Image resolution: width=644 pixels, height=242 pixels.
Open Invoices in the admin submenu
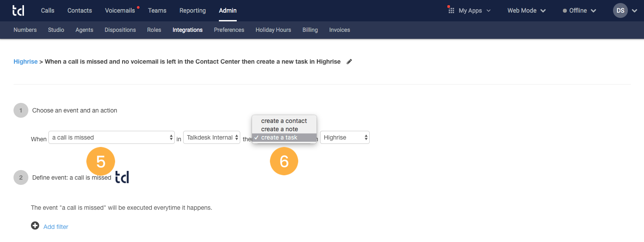(x=340, y=30)
